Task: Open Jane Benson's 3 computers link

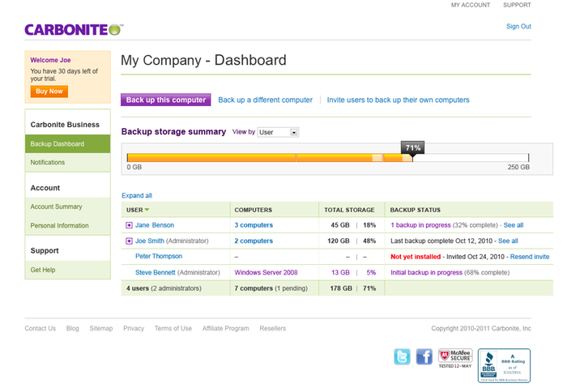Action: pyautogui.click(x=254, y=225)
